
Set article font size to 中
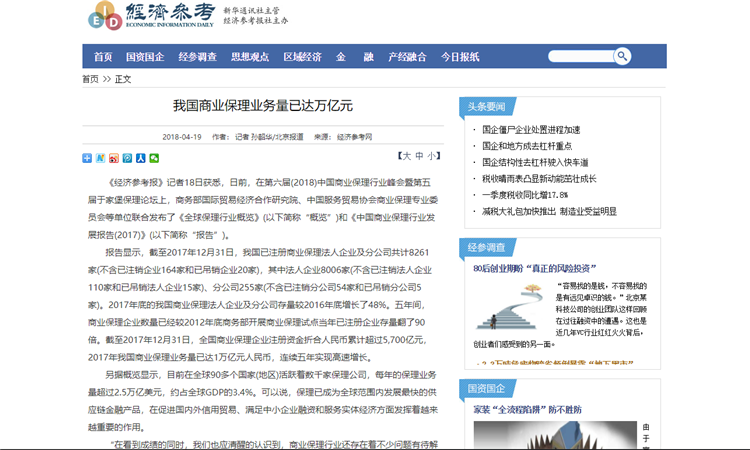tap(419, 156)
